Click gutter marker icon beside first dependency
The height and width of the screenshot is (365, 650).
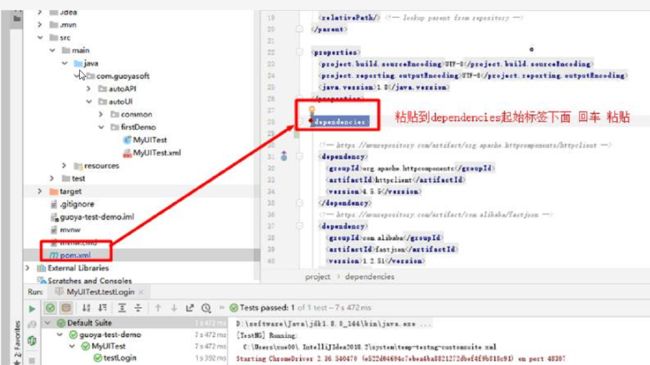pyautogui.click(x=284, y=156)
